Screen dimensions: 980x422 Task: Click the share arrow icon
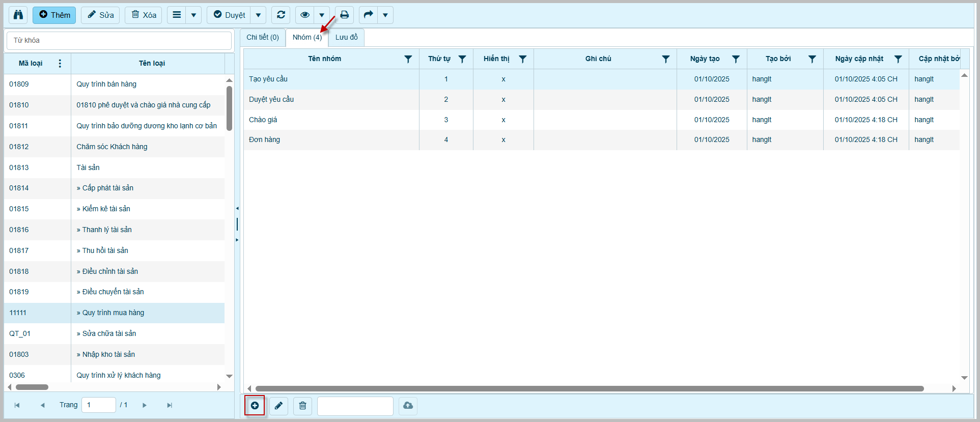[x=368, y=15]
